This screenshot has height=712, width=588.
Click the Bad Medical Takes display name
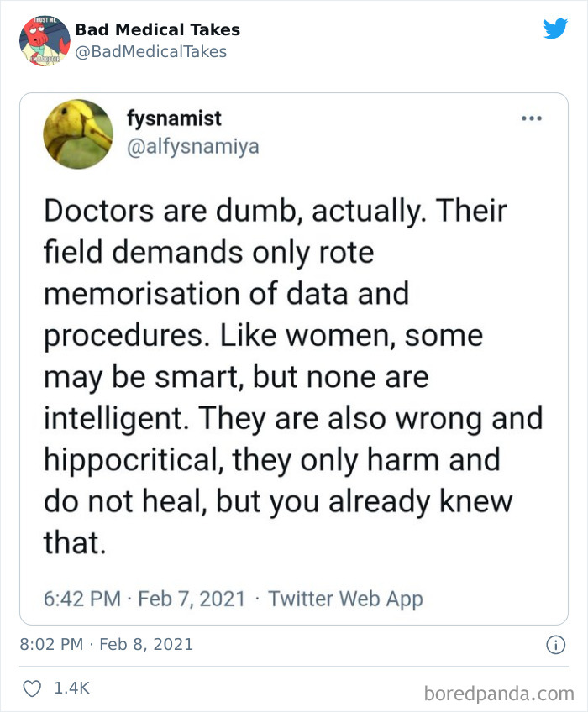[x=156, y=29]
